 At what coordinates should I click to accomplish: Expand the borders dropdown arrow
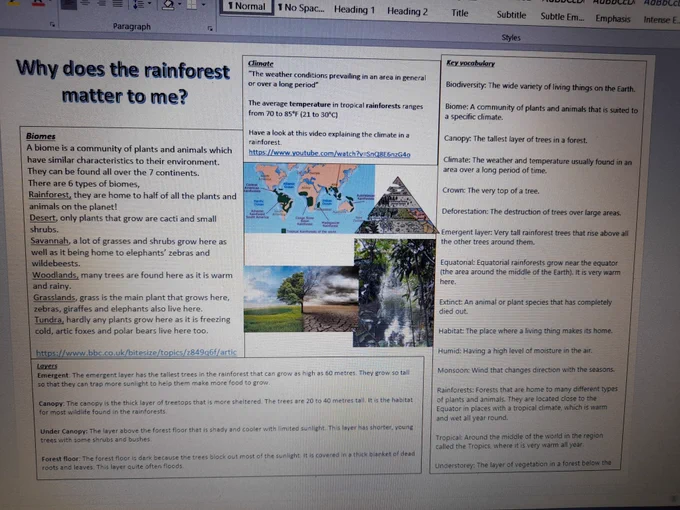click(203, 5)
